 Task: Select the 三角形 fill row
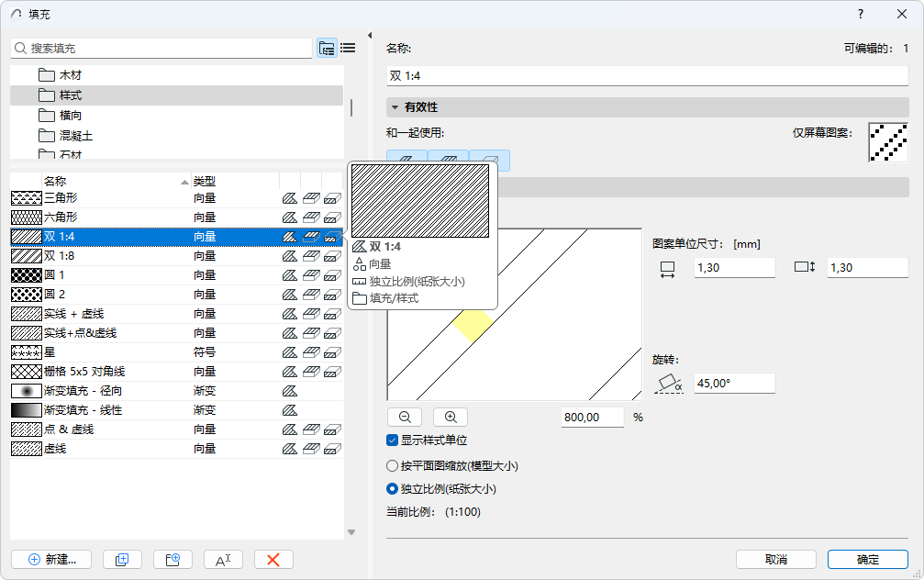click(176, 198)
